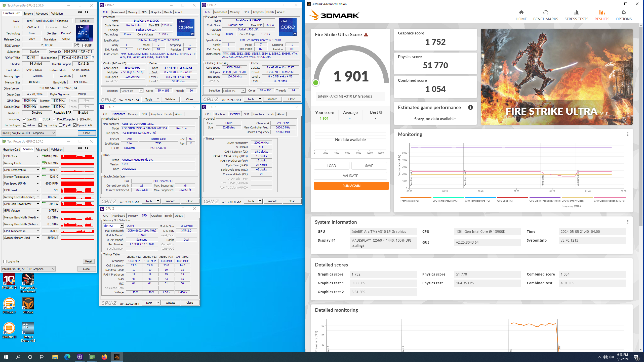Open hamburger menu in GPU-Z Graphics Card window
Screen dimensions: 644x362
(x=93, y=12)
